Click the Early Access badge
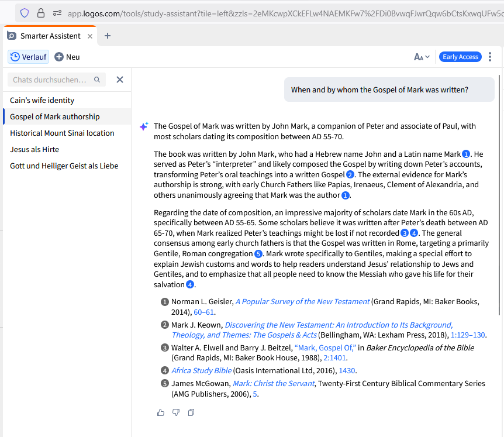This screenshot has height=437, width=504. (460, 57)
